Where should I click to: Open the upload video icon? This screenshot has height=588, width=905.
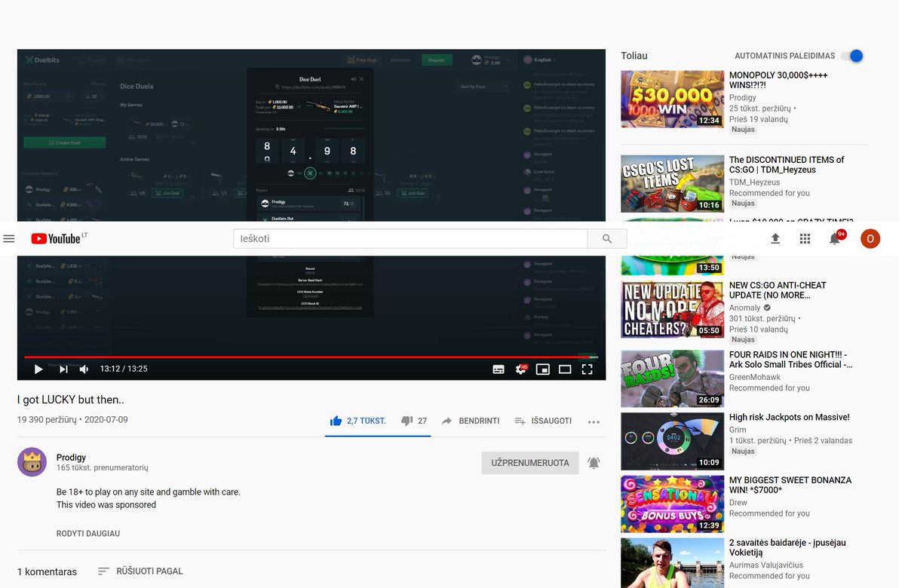[775, 239]
